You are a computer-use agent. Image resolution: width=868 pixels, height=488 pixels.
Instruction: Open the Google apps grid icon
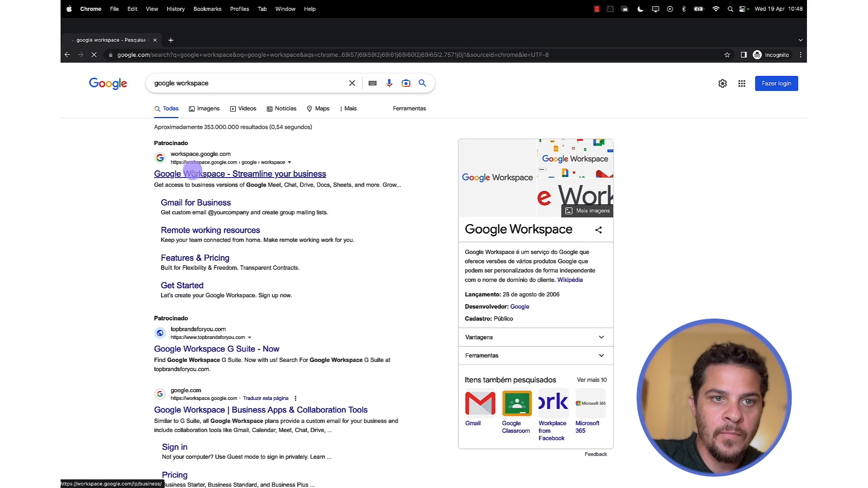[x=742, y=84]
